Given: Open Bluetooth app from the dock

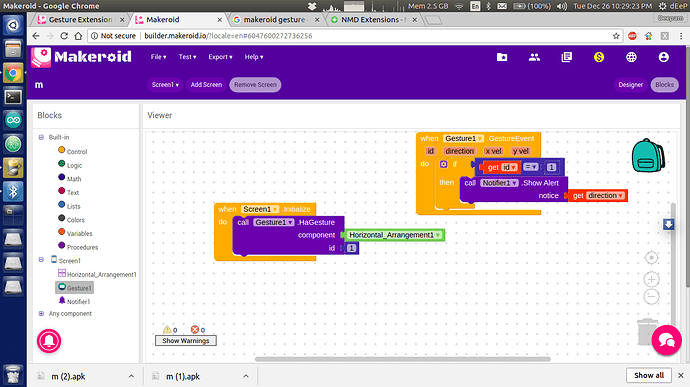Looking at the screenshot, I should tap(13, 192).
